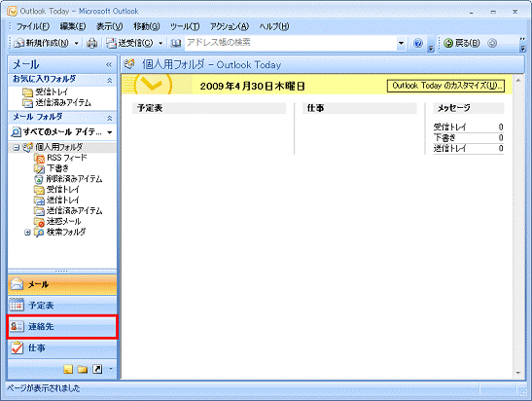Click the 仕事 section header
Image resolution: width=532 pixels, height=401 pixels.
click(360, 108)
